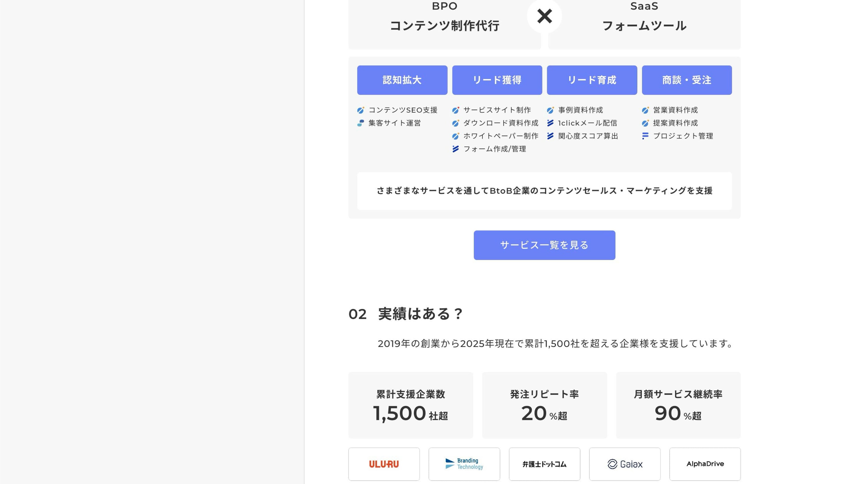
Task: Click the icon next to 1clickメール配信
Action: coord(550,123)
